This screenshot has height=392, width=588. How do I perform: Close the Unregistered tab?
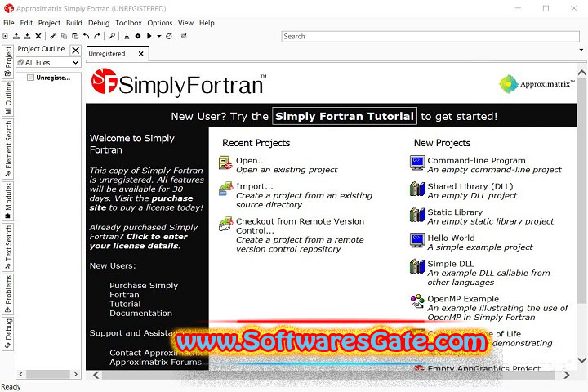pos(141,54)
